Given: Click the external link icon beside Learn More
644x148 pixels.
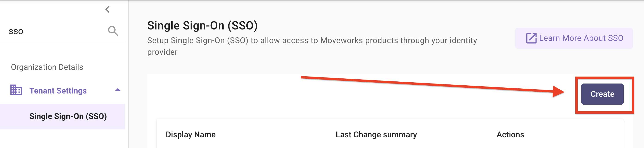Looking at the screenshot, I should 531,38.
